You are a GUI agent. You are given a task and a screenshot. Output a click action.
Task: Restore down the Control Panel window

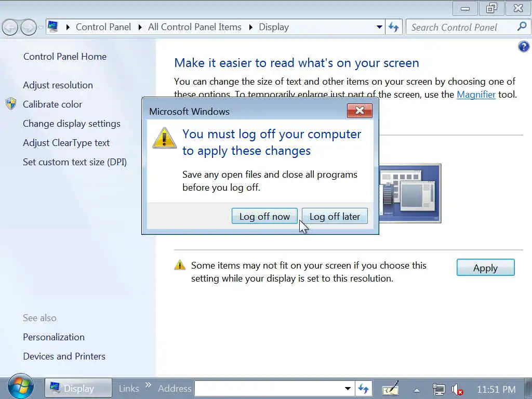point(491,8)
